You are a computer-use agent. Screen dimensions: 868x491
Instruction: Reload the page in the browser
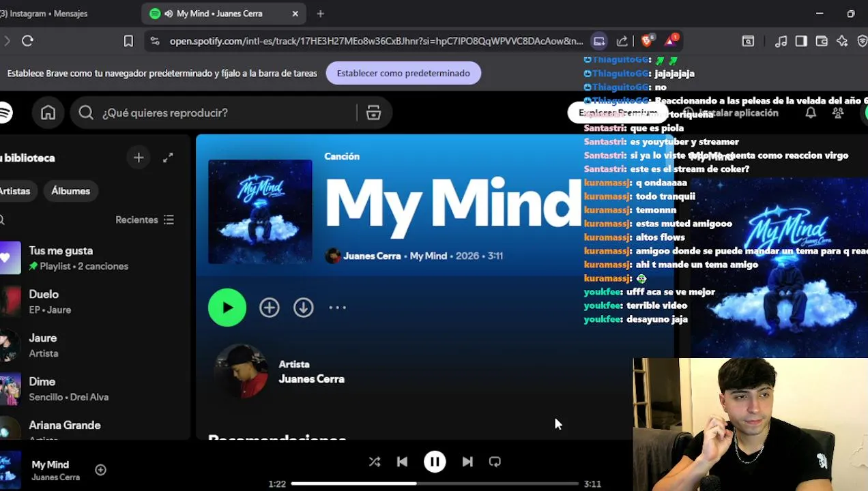pos(27,41)
